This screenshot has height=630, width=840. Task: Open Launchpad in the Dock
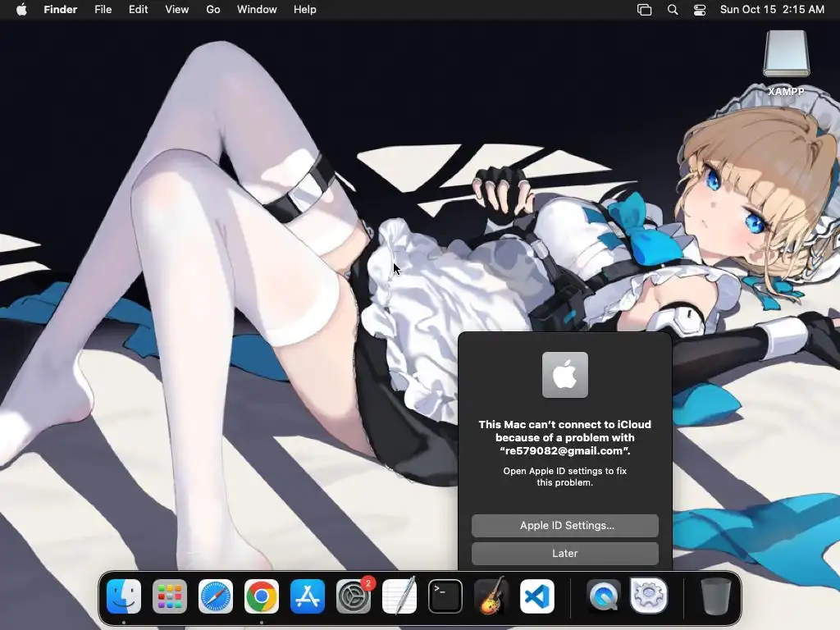[x=170, y=596]
